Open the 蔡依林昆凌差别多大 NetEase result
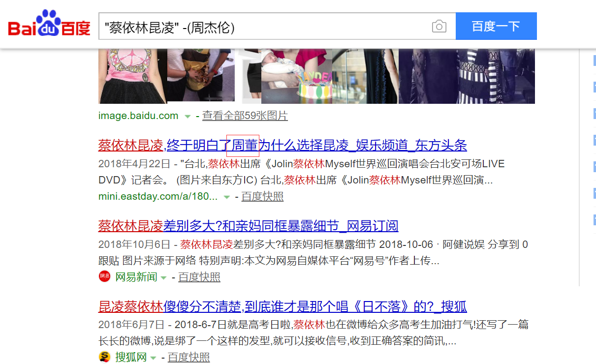The width and height of the screenshot is (596, 364). (248, 226)
